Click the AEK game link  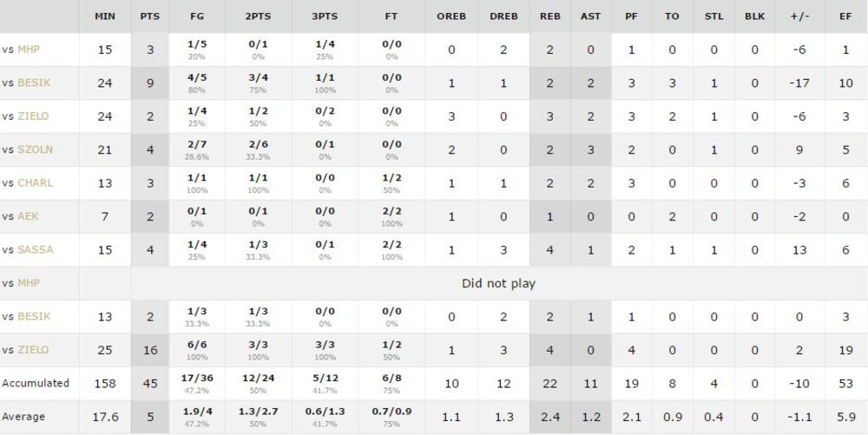coord(28,216)
